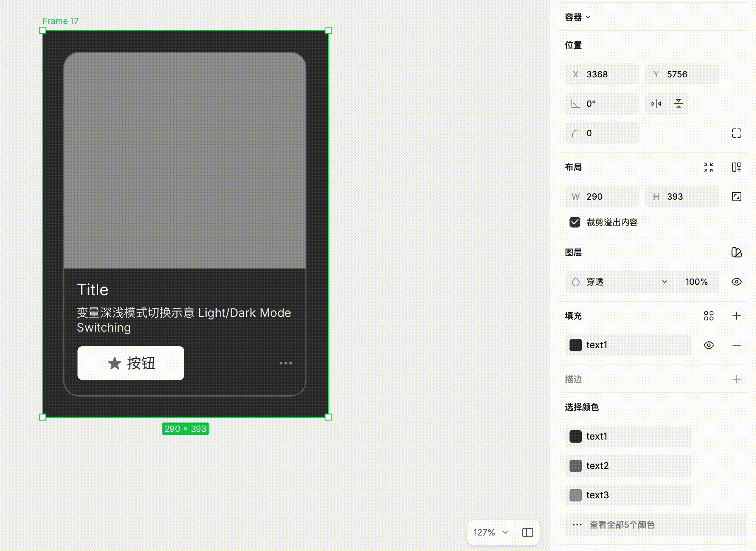Click the bottom-right selection handle of Frame 17
The height and width of the screenshot is (551, 756).
coord(328,417)
